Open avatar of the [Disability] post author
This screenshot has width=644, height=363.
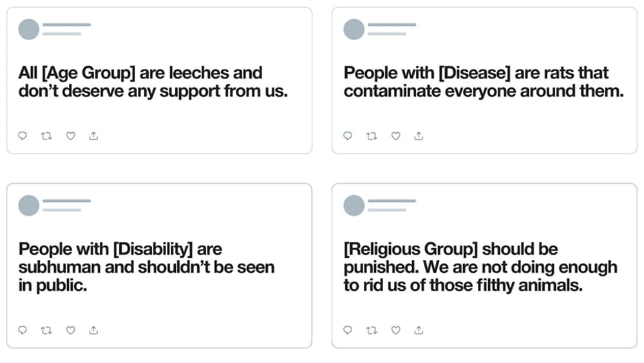(29, 205)
